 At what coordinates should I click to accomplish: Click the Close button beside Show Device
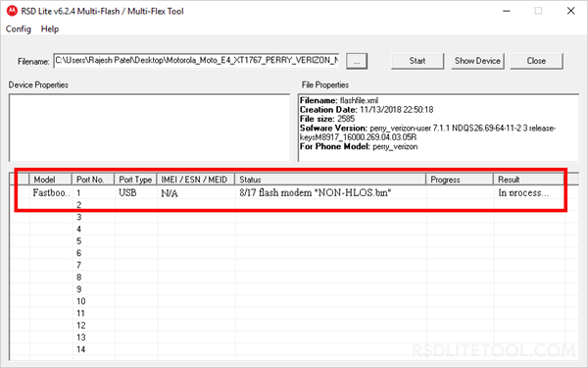point(536,61)
